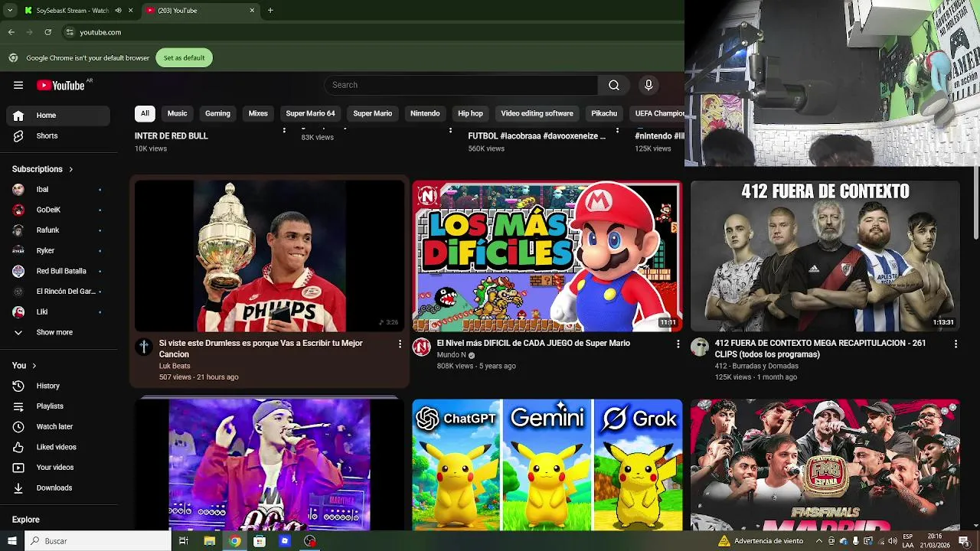The height and width of the screenshot is (551, 980).
Task: Go back in Chrome
Action: [11, 32]
